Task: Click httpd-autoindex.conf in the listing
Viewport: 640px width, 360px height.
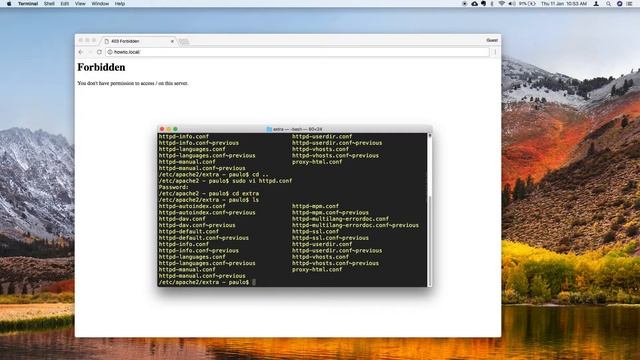Action: point(192,206)
